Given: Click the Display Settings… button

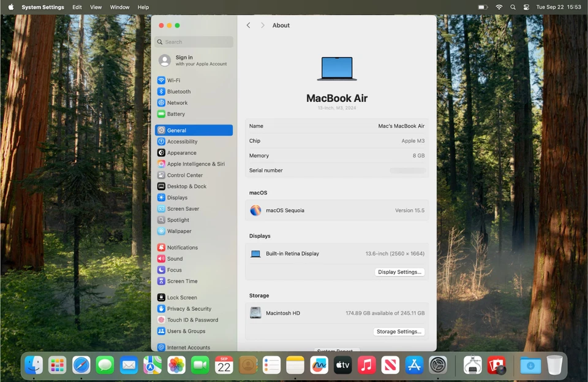Looking at the screenshot, I should 399,272.
